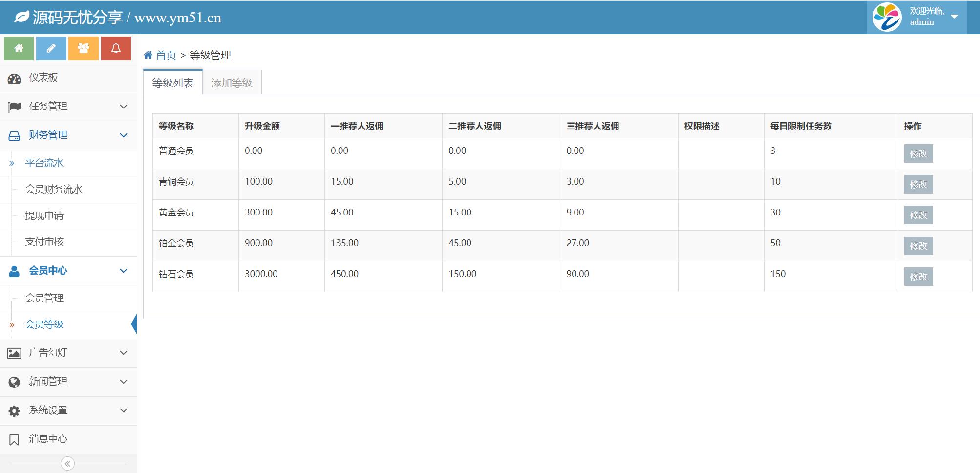
Task: Click the green home shortcut icon
Action: [19, 48]
